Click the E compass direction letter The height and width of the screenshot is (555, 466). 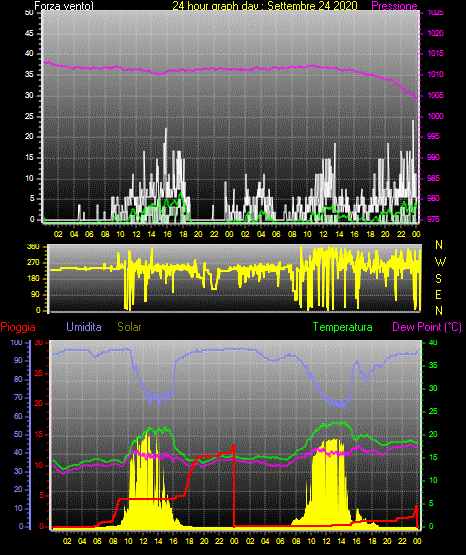[438, 294]
